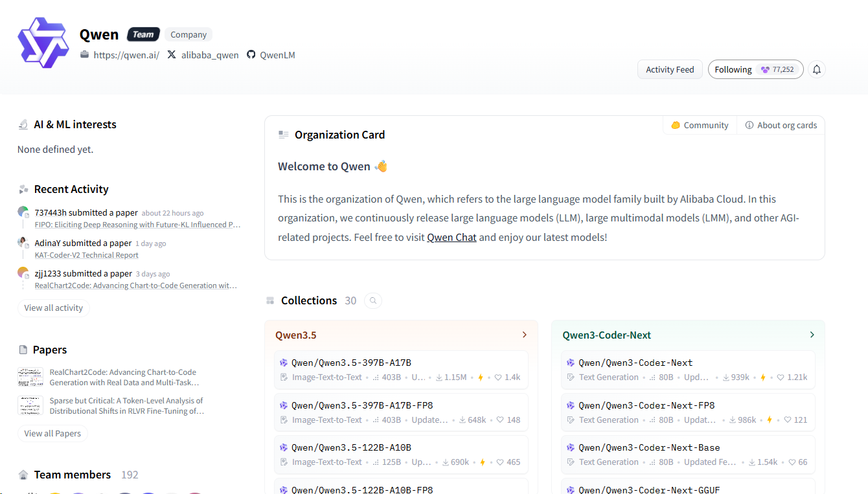Screen dimensions: 868x494
Task: Open the FIPO: Eliciting Deep Reasoning paper link
Action: point(138,225)
